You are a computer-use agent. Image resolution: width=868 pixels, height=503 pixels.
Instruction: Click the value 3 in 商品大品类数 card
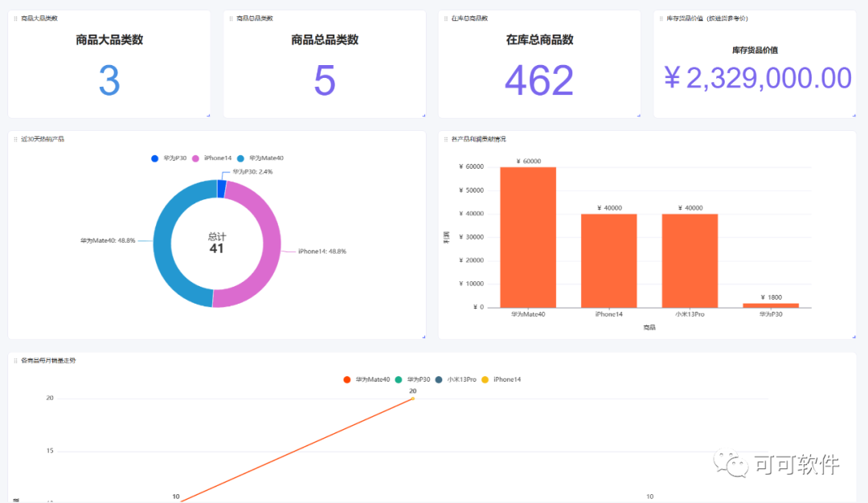pyautogui.click(x=109, y=81)
